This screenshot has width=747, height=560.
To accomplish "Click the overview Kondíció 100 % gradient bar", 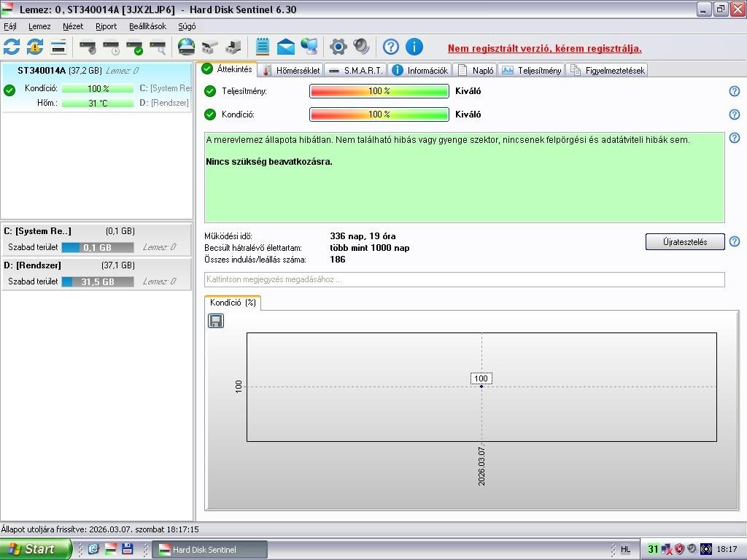I will (x=379, y=114).
